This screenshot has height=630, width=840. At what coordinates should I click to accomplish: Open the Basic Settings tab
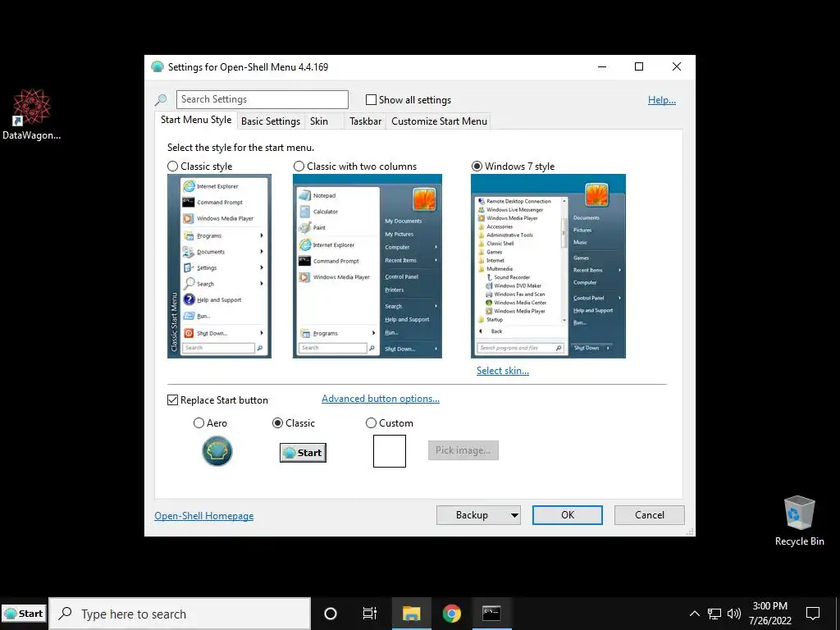271,121
